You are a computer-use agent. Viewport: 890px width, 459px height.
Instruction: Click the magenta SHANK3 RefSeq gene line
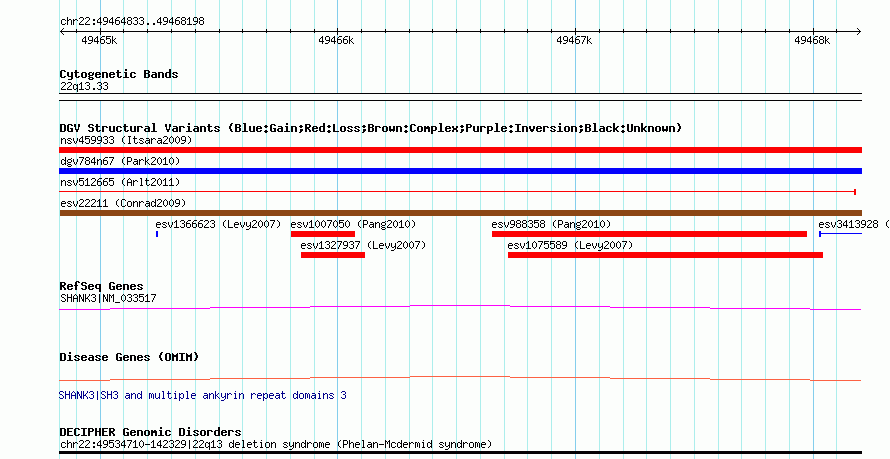point(460,308)
